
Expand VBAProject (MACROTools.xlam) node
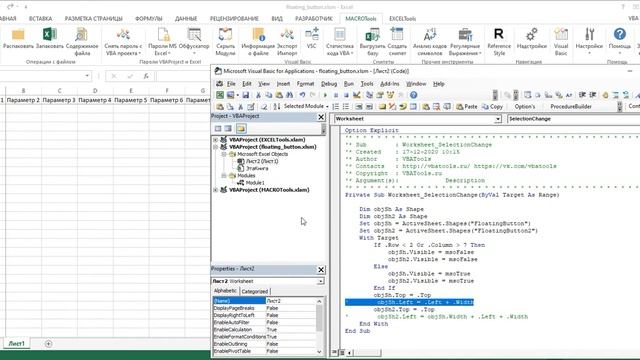(x=216, y=190)
